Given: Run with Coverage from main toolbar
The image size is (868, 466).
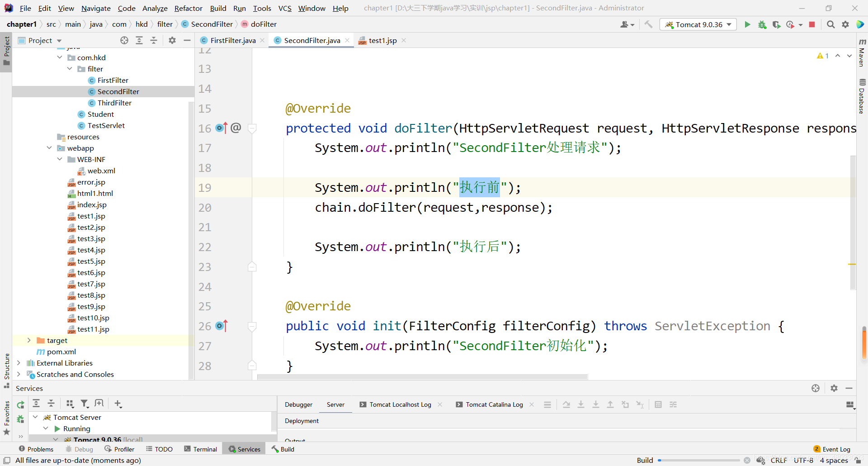Looking at the screenshot, I should [776, 24].
